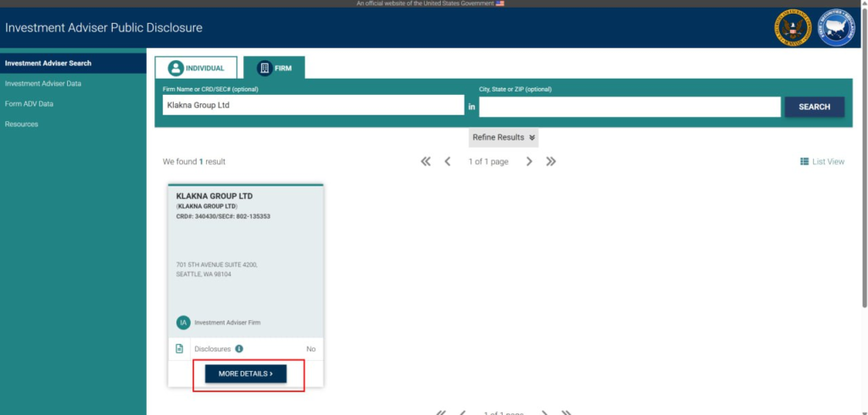The image size is (868, 415).
Task: Select the Firm search tab
Action: pos(274,68)
